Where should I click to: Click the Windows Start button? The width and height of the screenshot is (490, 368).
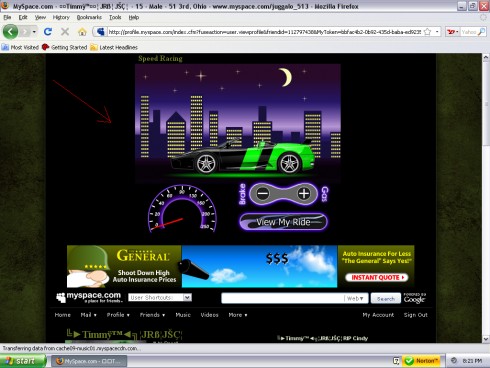23,361
